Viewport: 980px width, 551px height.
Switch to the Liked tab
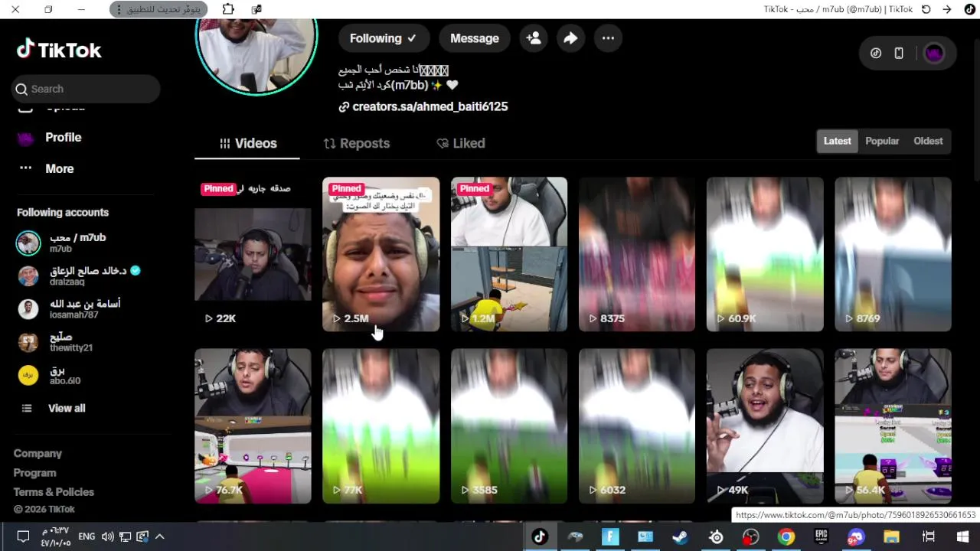click(x=460, y=143)
